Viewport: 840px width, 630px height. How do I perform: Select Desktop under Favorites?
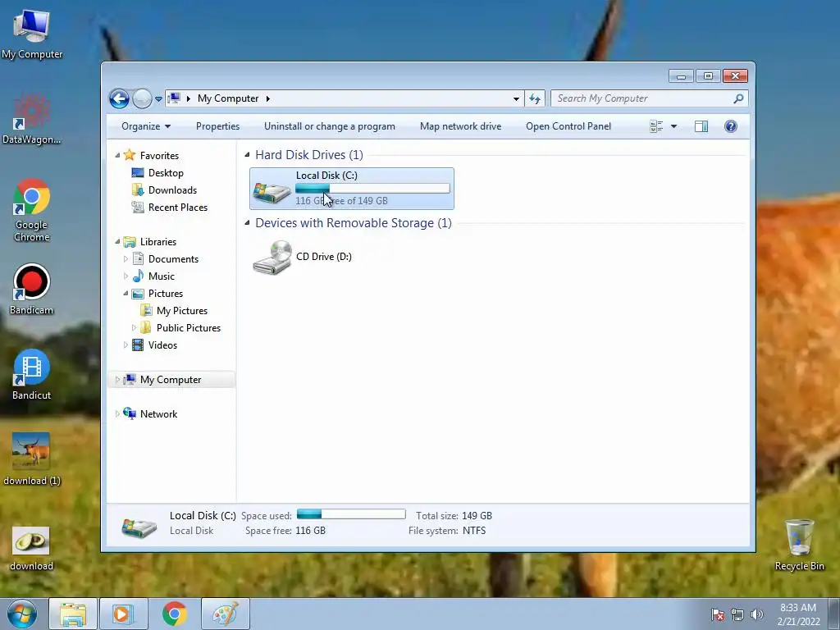tap(166, 173)
